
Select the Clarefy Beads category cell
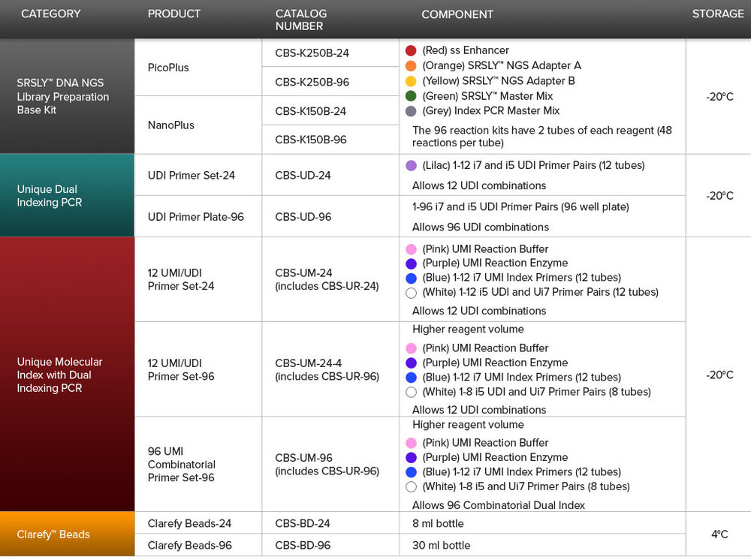[67, 534]
